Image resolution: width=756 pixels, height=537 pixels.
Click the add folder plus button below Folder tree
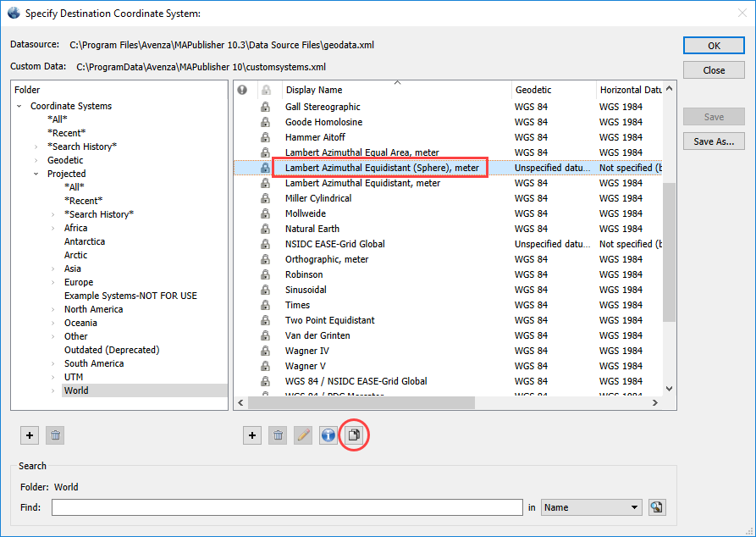[x=30, y=435]
